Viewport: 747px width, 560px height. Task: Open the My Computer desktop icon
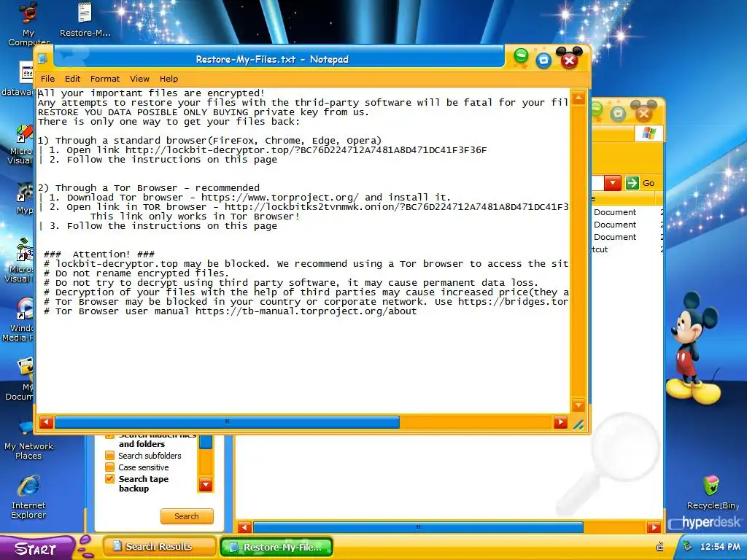point(28,24)
